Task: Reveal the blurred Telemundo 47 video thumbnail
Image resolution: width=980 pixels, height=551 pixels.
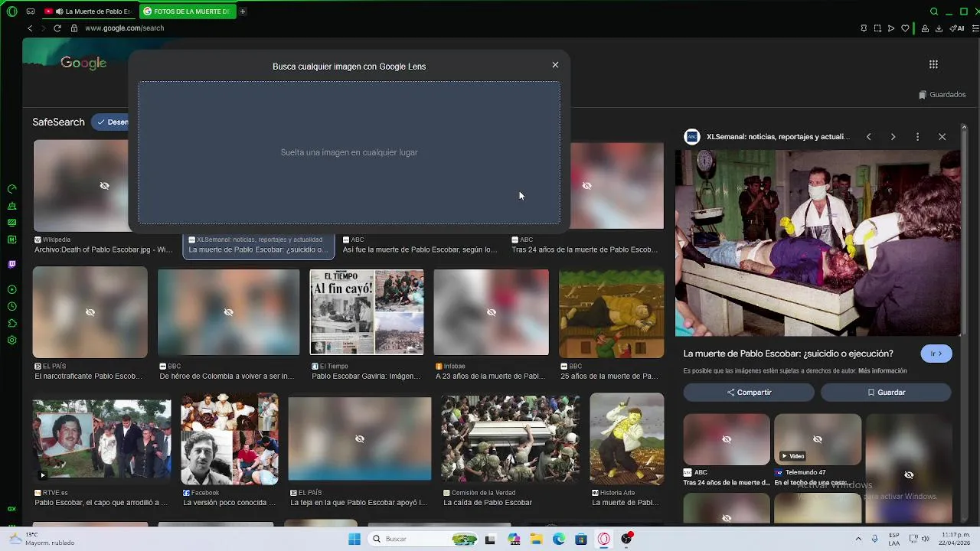Action: pos(818,439)
